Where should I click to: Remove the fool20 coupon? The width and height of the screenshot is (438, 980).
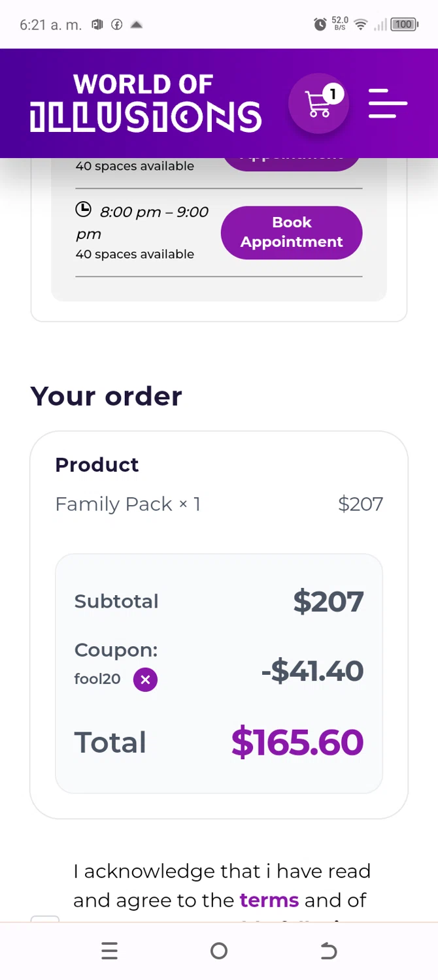tap(145, 679)
